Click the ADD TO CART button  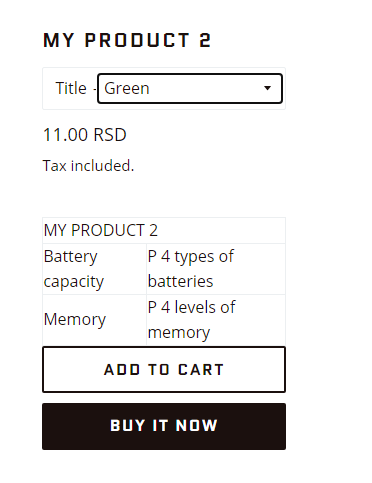164,370
